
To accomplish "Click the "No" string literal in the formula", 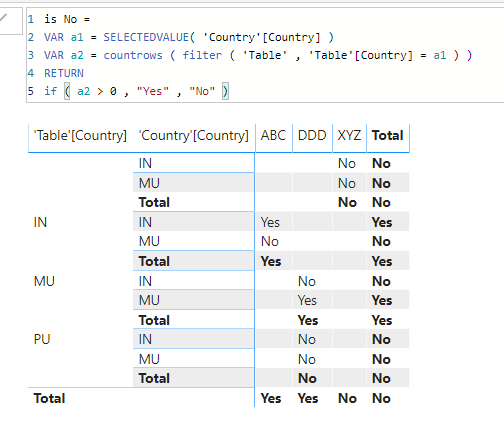I will click(x=202, y=91).
